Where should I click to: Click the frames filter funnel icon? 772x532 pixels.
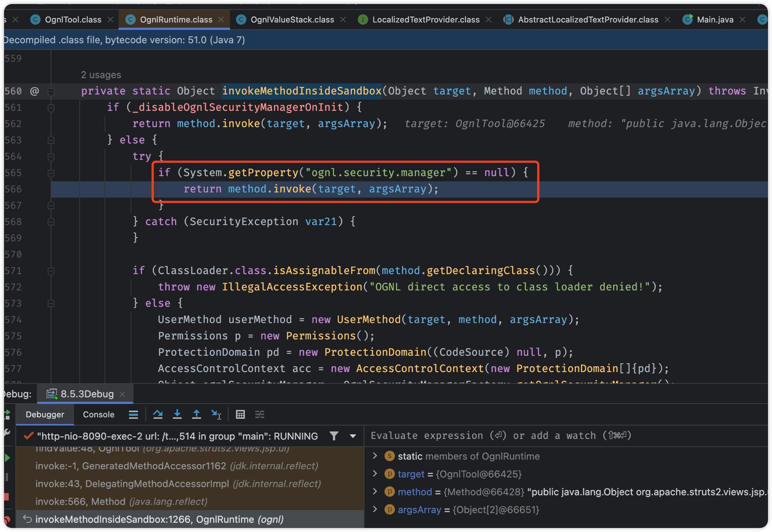(x=334, y=436)
